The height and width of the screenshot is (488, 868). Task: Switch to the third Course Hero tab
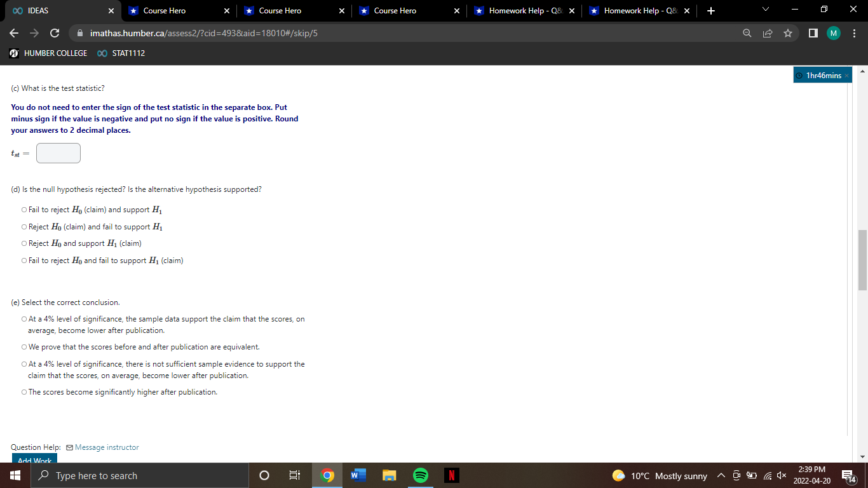[409, 11]
